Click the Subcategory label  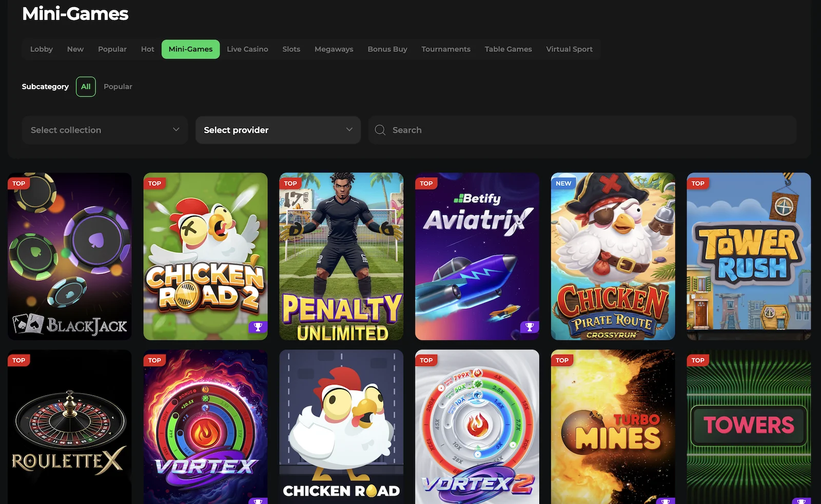tap(45, 87)
